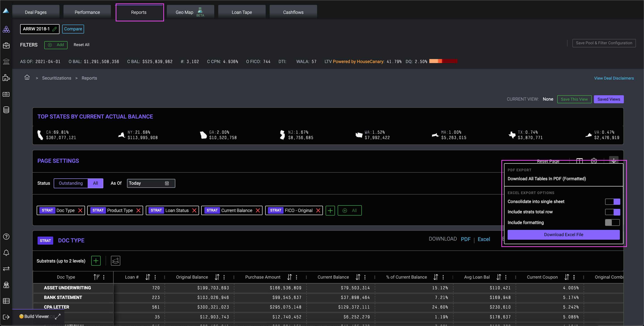Open the settings gear in Page Settings
This screenshot has height=326, width=644.
tap(594, 161)
